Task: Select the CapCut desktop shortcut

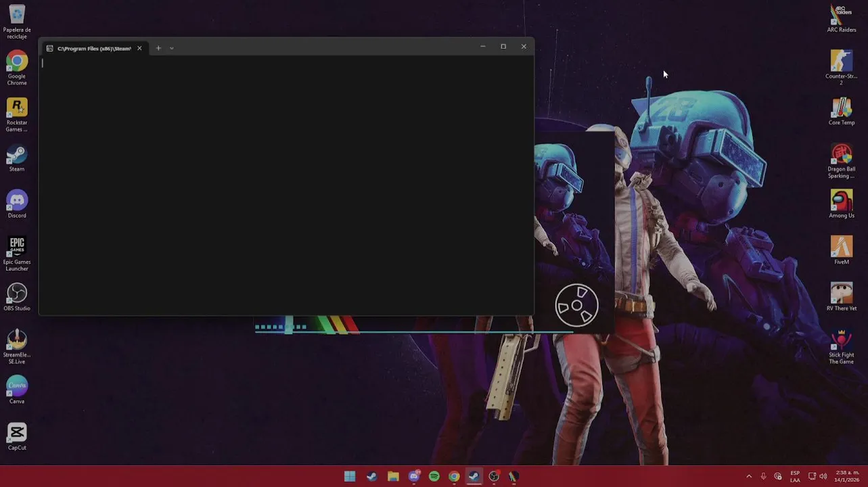Action: coord(17,438)
